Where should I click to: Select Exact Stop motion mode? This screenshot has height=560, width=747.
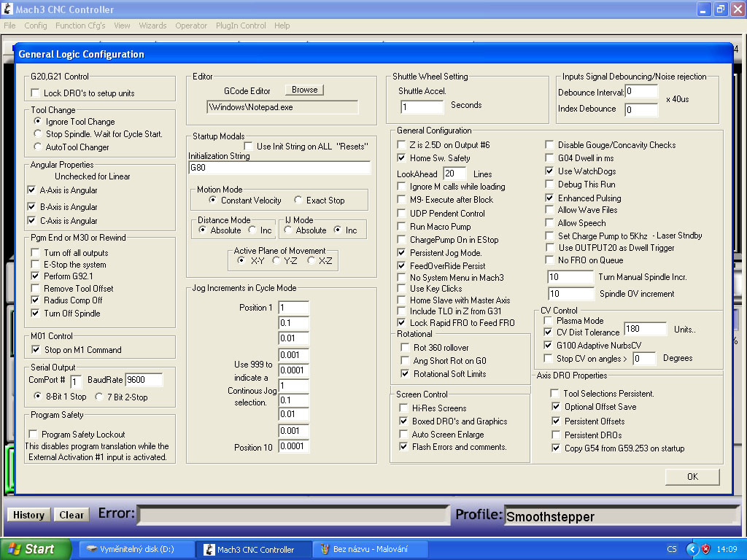coord(298,201)
